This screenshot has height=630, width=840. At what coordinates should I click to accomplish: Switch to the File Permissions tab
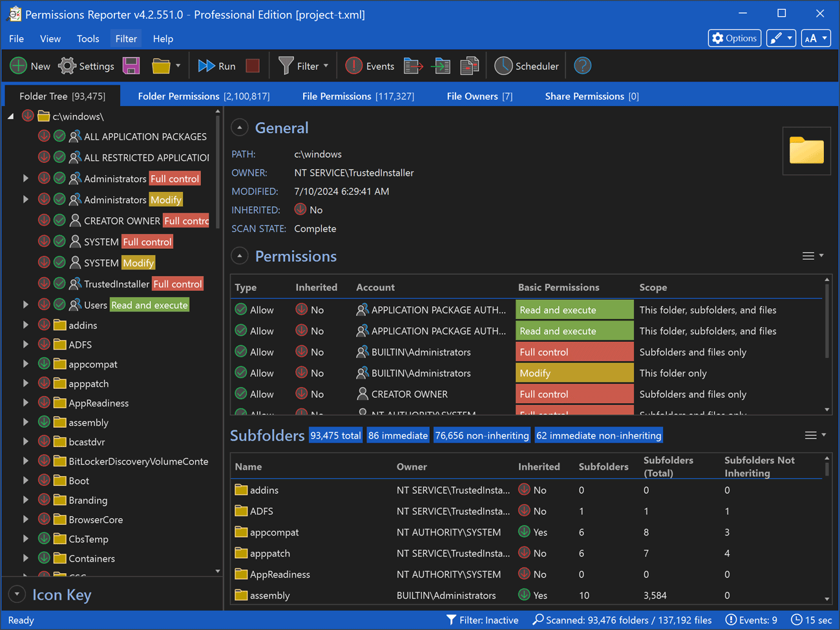[x=358, y=96]
